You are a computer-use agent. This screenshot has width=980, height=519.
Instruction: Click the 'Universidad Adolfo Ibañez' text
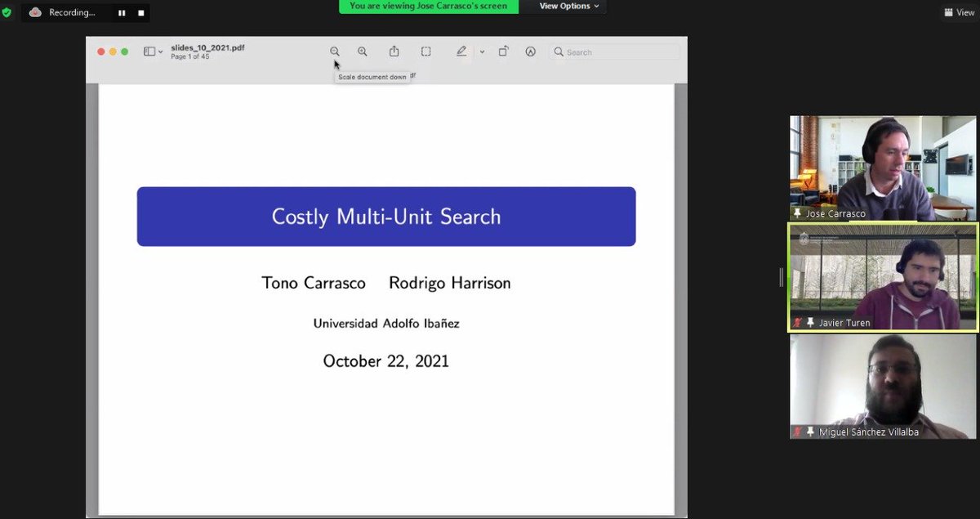tap(386, 324)
